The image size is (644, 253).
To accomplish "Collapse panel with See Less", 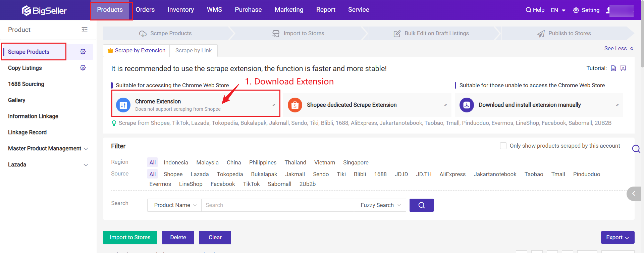I will pos(619,48).
